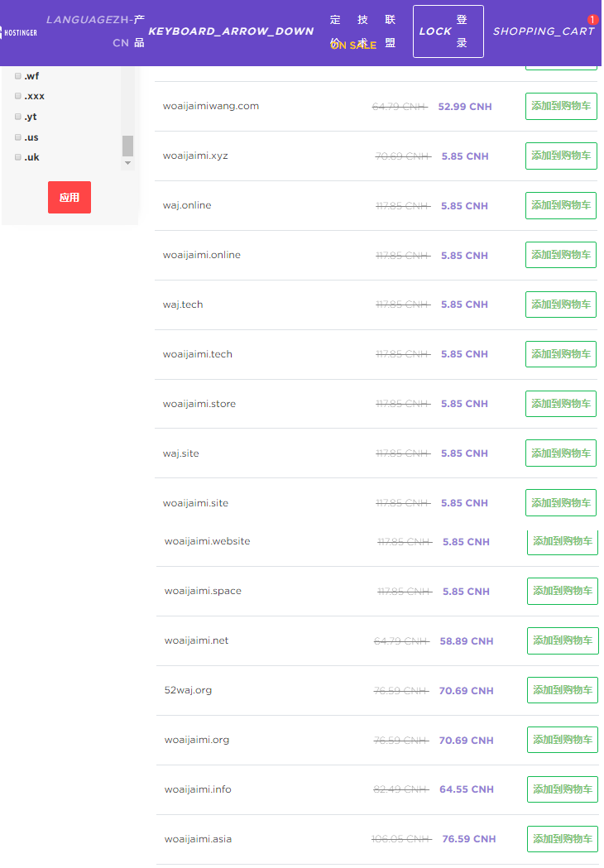Check the .wf domain filter
Image resolution: width=604 pixels, height=868 pixels.
[18, 76]
